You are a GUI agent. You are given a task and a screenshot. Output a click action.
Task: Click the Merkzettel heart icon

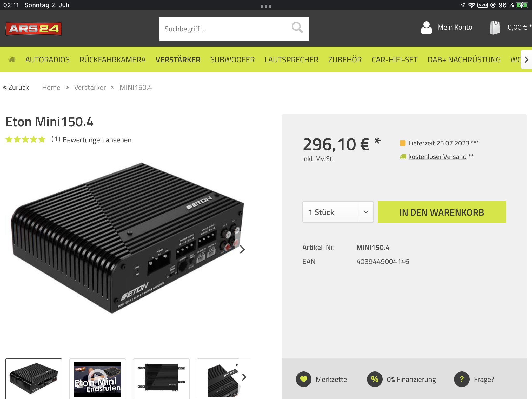[303, 379]
